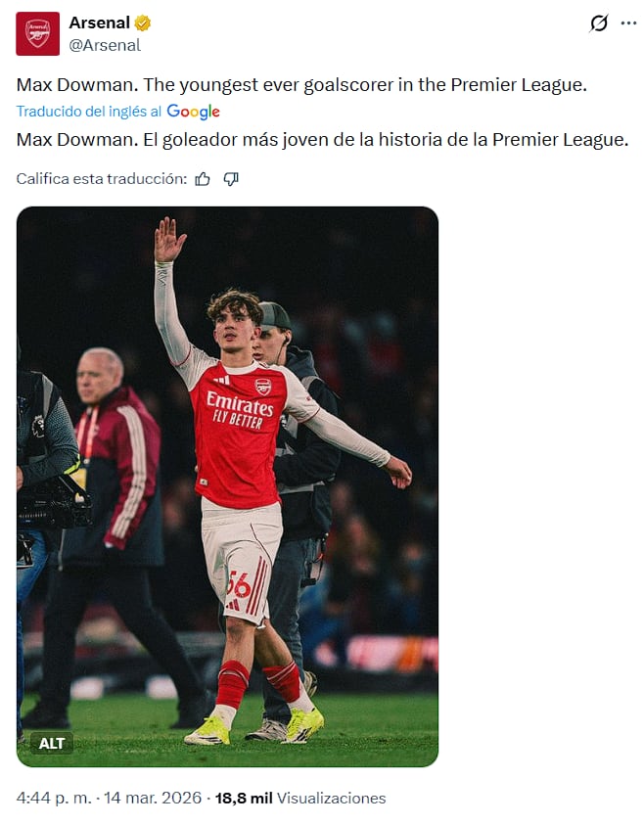This screenshot has width=644, height=825.
Task: Click the "Califica esta traducción" label
Action: pos(102,179)
